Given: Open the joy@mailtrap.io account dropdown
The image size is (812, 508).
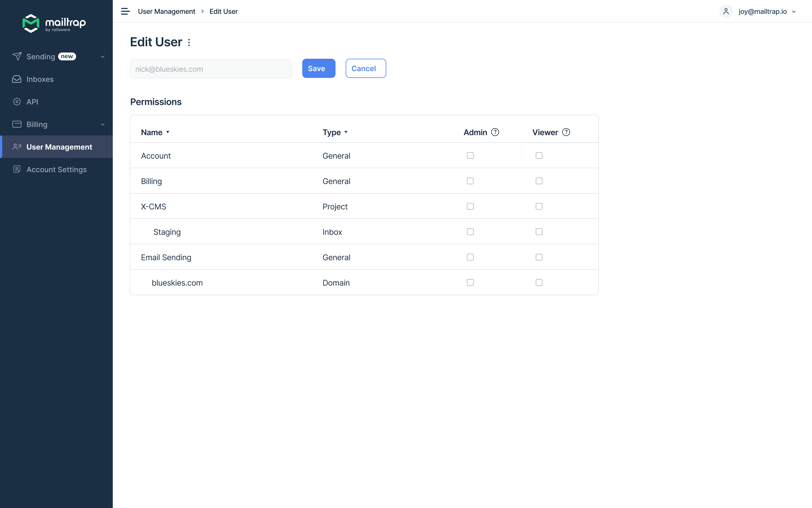Looking at the screenshot, I should tap(767, 11).
